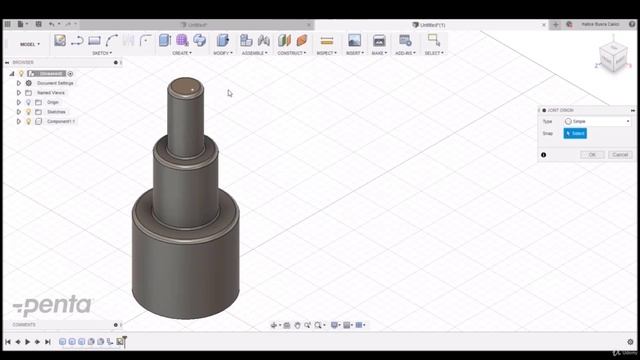Click the Save icon
The width and height of the screenshot is (640, 360).
pyautogui.click(x=38, y=24)
